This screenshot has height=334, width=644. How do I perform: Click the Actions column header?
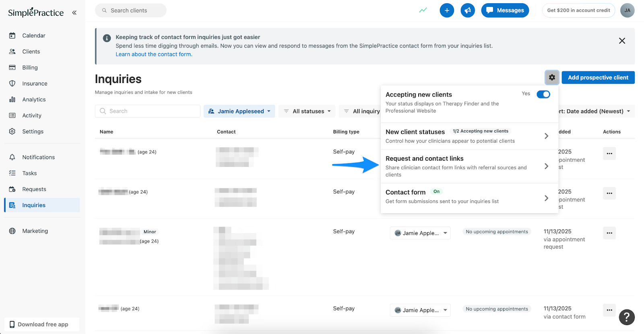coord(612,132)
